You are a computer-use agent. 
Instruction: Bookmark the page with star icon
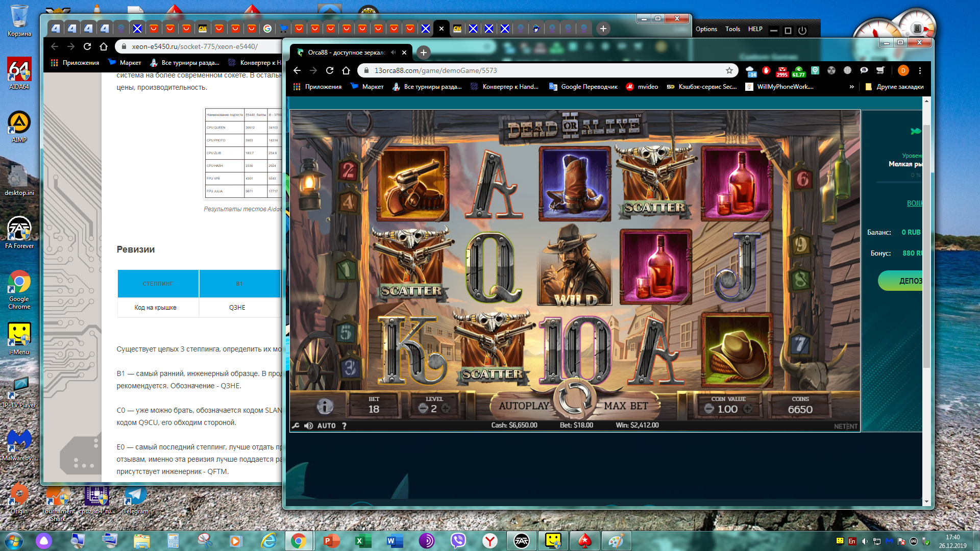(x=729, y=70)
